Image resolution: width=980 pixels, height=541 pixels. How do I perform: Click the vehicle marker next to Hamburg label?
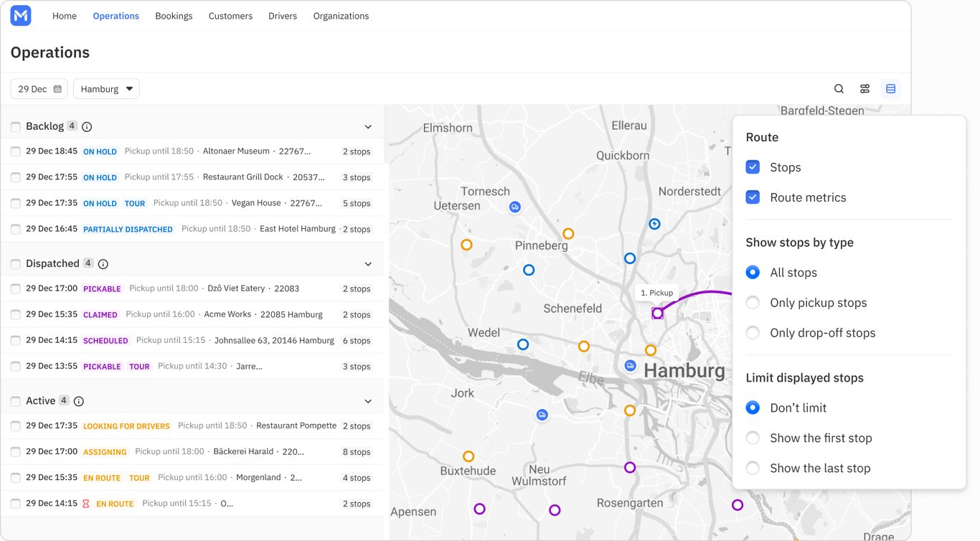[x=630, y=365]
